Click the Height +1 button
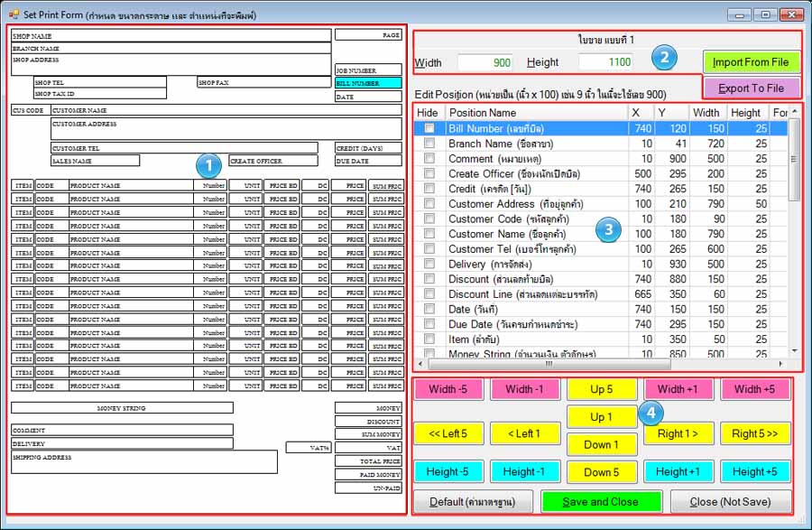Screen dimensions: 812x530 tap(678, 471)
